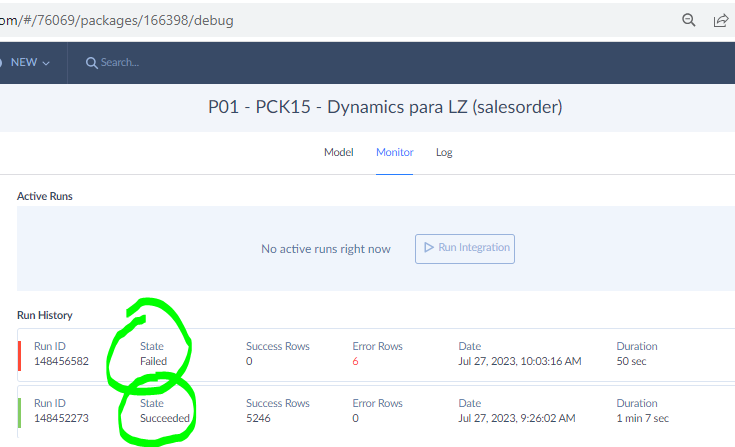Click the Failed state value
The height and width of the screenshot is (447, 735).
(x=153, y=361)
